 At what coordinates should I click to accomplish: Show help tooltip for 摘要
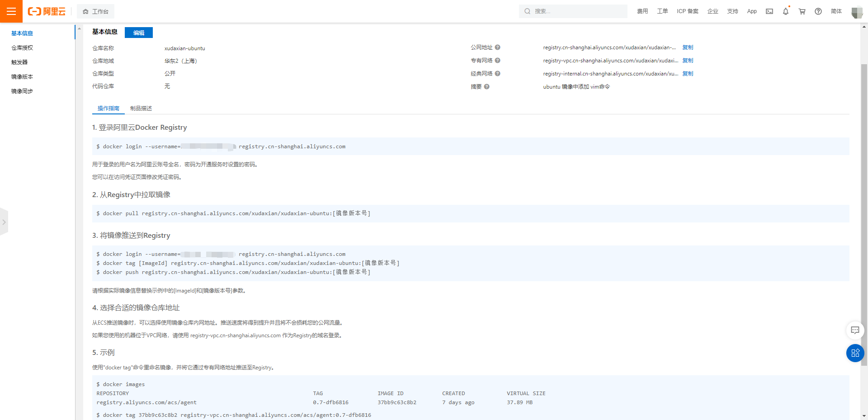(486, 87)
